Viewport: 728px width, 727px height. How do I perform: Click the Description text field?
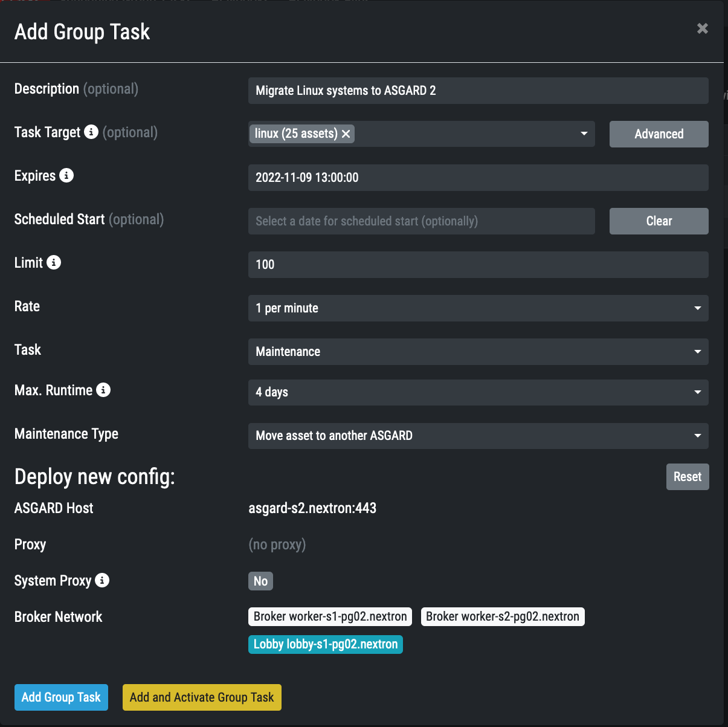point(478,91)
